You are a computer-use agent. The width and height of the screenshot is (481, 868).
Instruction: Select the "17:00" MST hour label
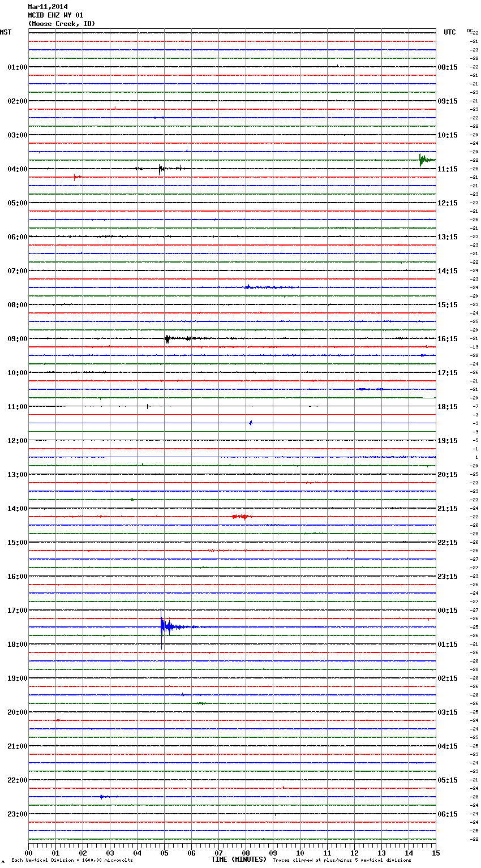[x=17, y=611]
